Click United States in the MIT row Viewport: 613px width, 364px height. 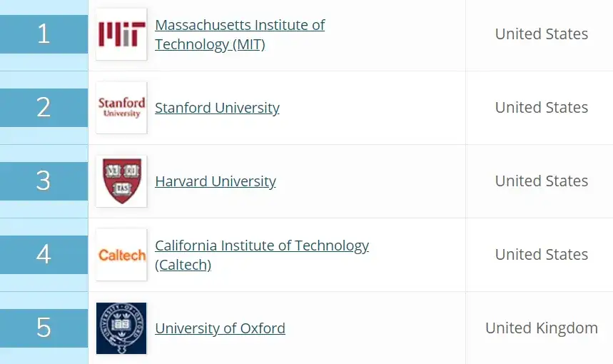pyautogui.click(x=542, y=34)
